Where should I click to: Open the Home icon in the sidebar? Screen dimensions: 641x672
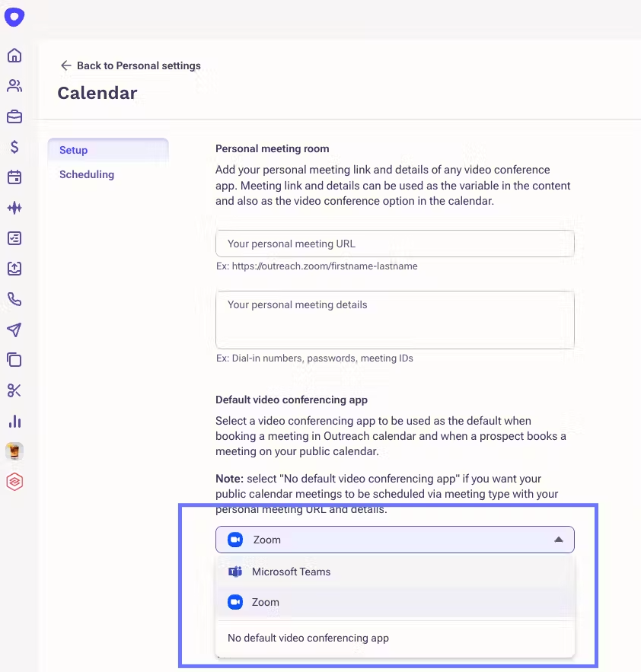(x=14, y=56)
